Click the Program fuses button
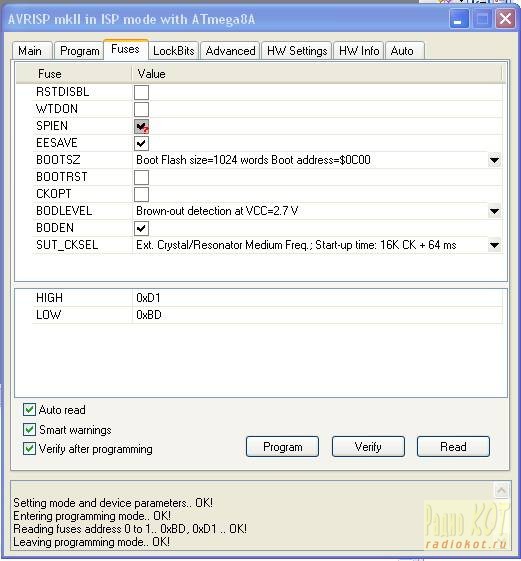 (282, 447)
